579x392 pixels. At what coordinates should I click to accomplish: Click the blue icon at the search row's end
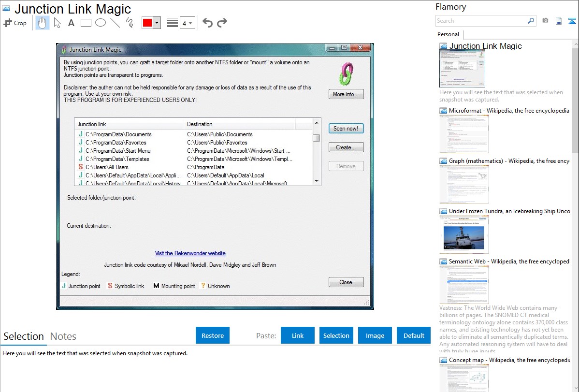pos(572,21)
